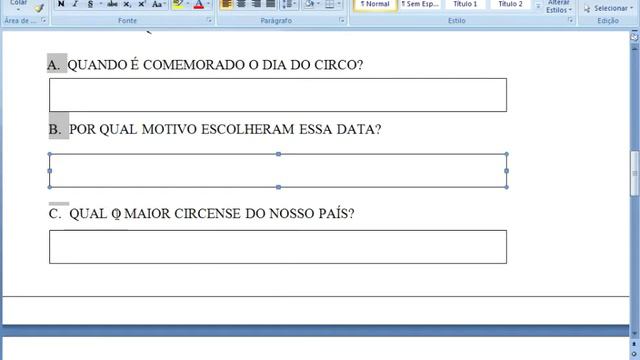Open the Selecionar menu

[608, 8]
